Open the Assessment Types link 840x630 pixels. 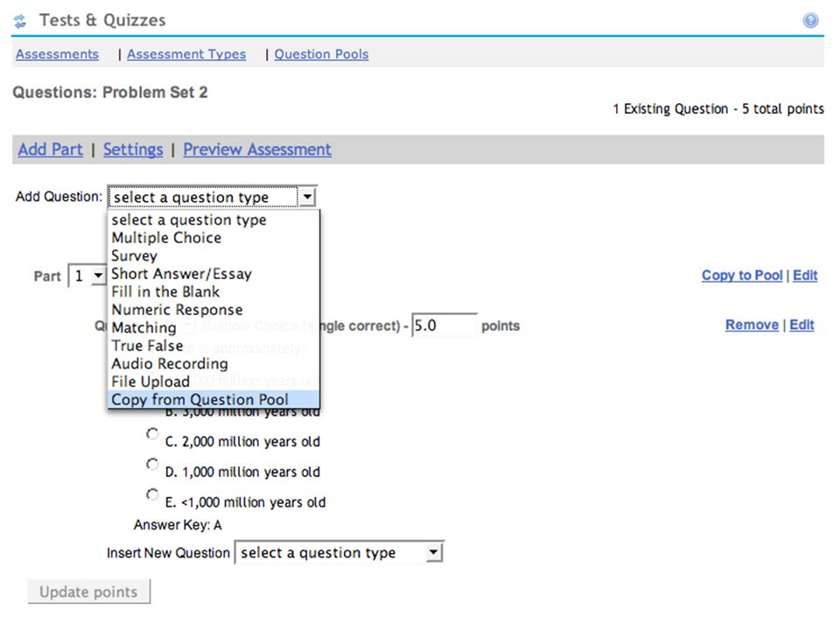click(x=186, y=54)
